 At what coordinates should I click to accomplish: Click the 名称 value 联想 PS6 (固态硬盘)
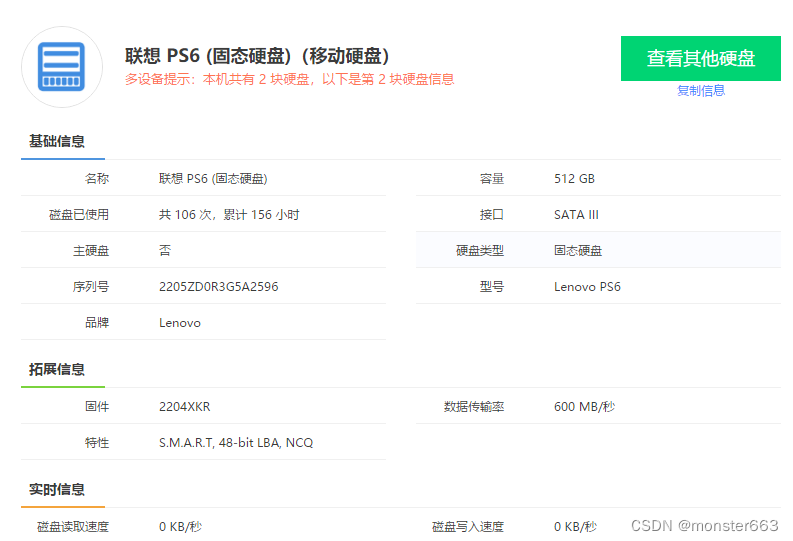coord(213,178)
